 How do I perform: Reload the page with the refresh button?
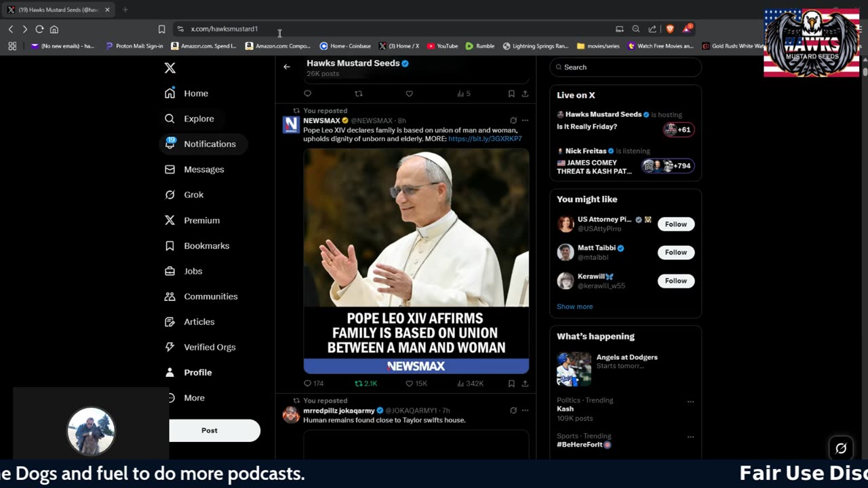[x=39, y=29]
